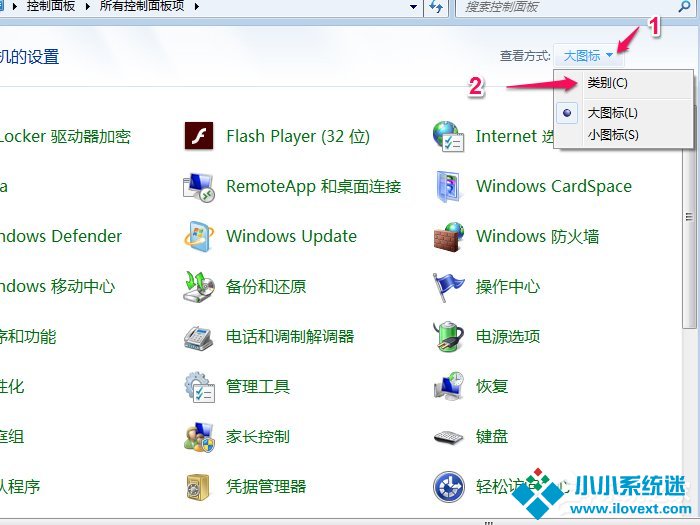Image resolution: width=700 pixels, height=525 pixels.
Task: Open RemoteApp 和桌面连接 link
Action: [x=313, y=187]
